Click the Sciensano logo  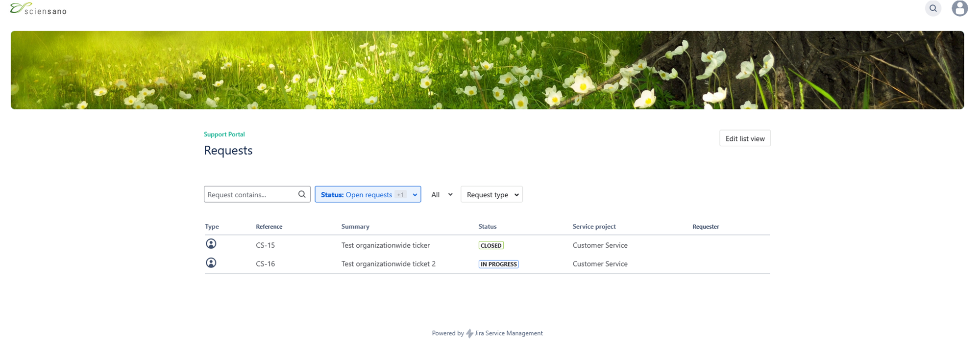(x=38, y=9)
